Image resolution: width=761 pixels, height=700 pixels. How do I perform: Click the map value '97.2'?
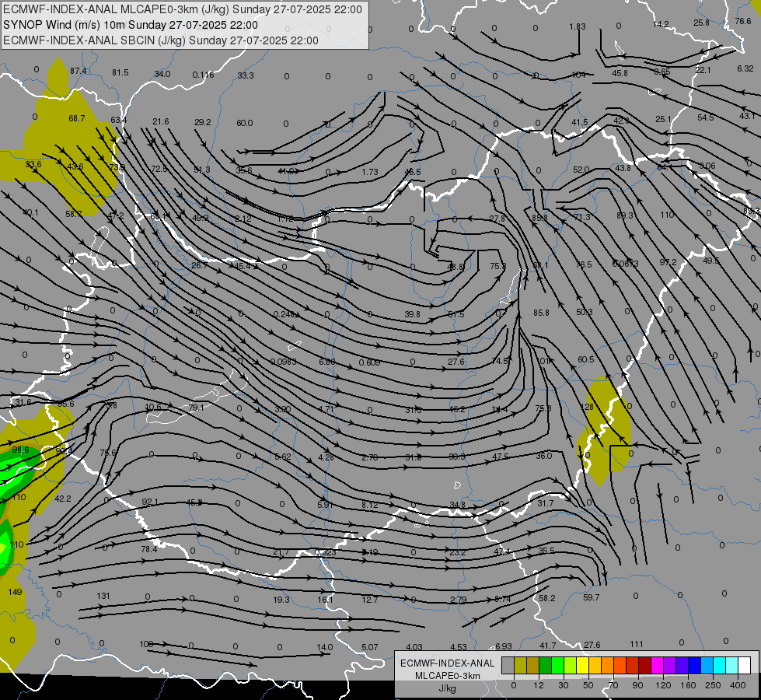668,262
